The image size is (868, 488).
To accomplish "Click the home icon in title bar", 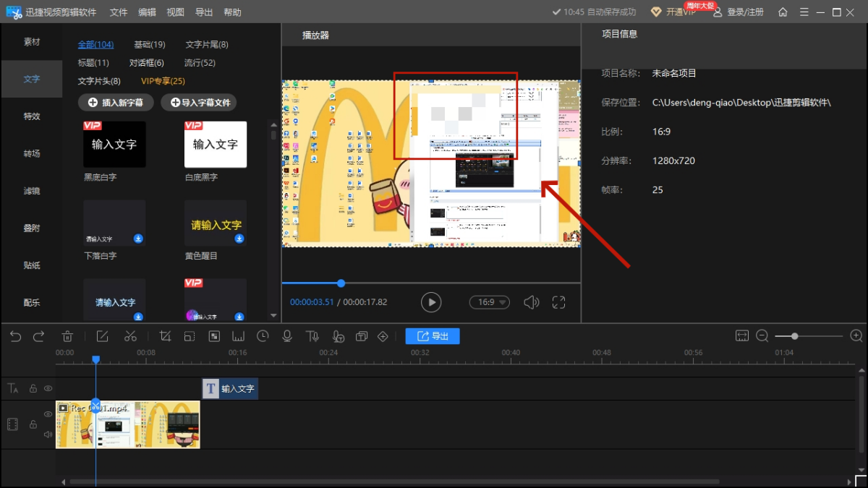I will pyautogui.click(x=783, y=12).
